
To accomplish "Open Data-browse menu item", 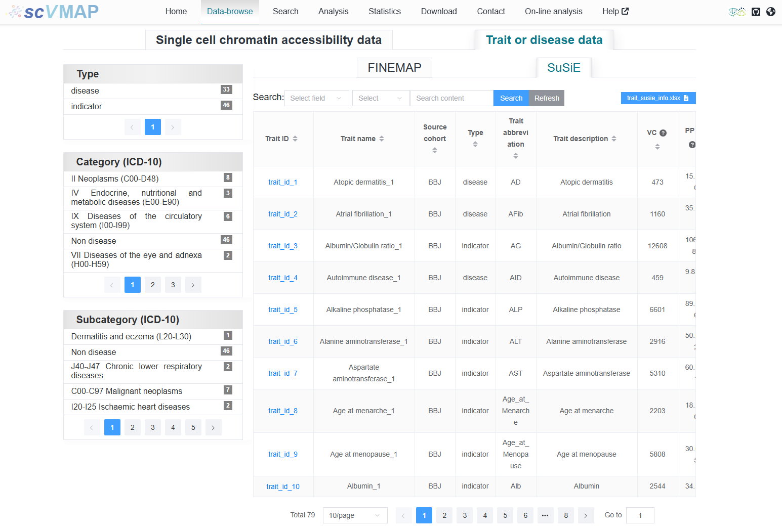I will click(230, 12).
